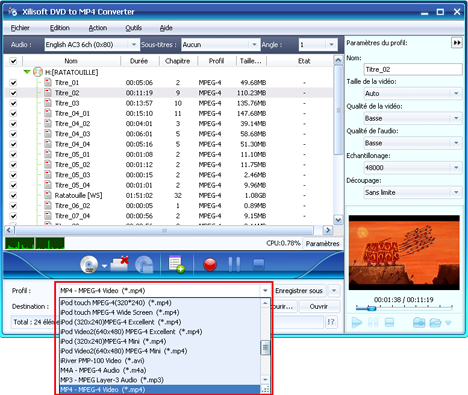Choose iRiver PMP-100 Video profile

coord(160,361)
